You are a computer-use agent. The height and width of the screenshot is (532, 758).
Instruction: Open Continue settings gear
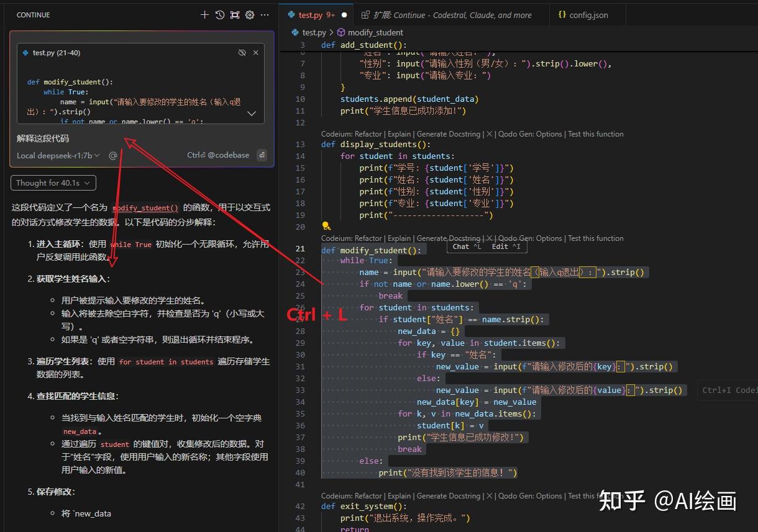[x=250, y=14]
